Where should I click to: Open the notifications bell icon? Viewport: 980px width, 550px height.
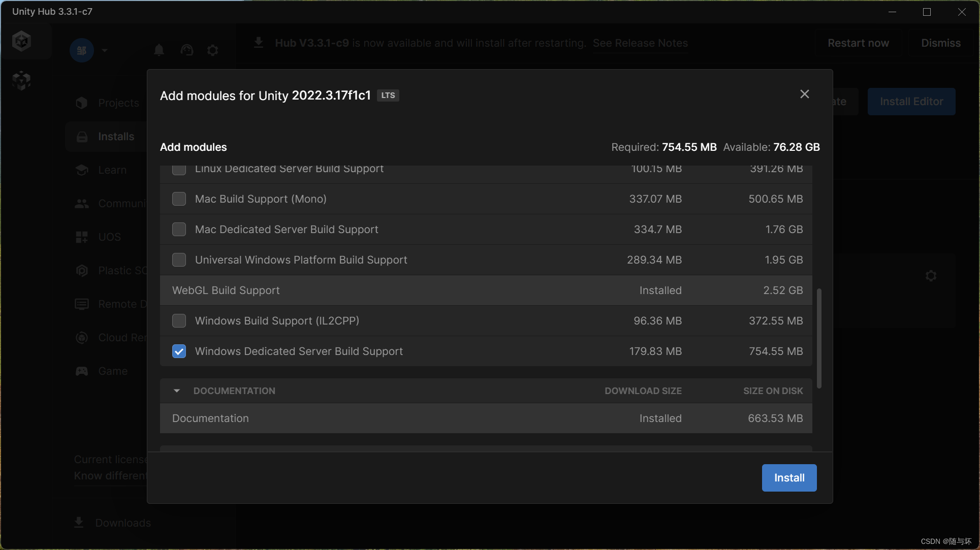[x=159, y=50]
